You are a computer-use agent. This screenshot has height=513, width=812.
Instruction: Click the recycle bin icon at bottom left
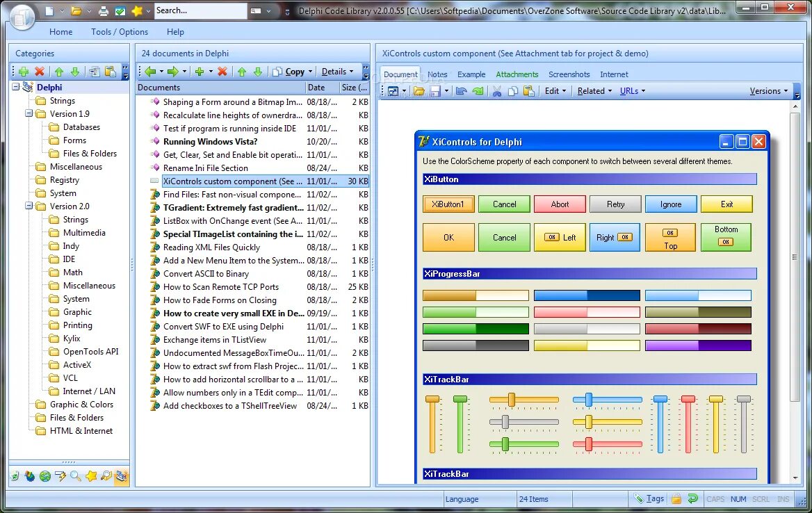(x=15, y=475)
